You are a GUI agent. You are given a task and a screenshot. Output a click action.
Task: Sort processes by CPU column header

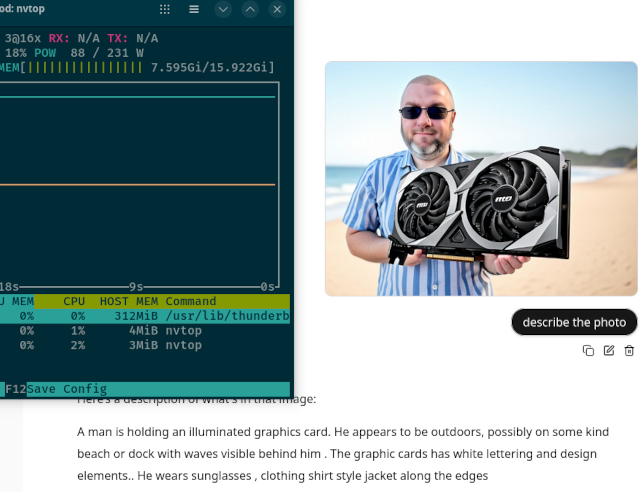[75, 301]
